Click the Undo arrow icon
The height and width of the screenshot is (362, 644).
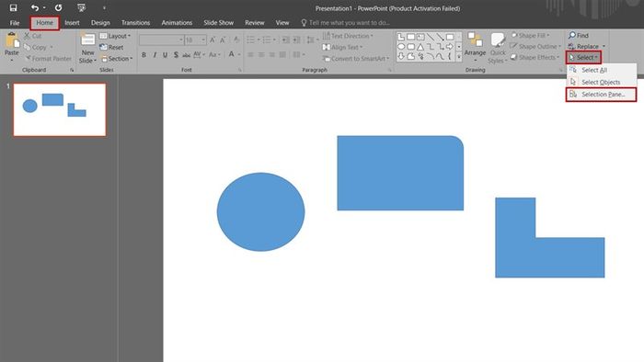[35, 7]
